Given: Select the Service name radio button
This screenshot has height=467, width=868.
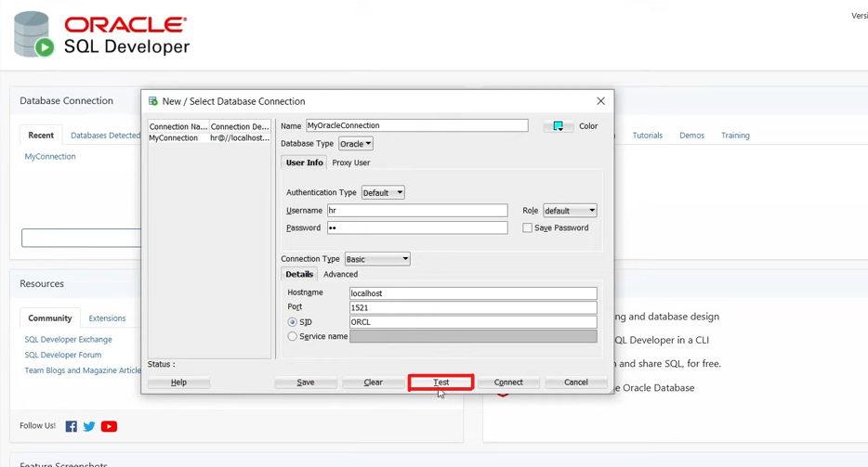Looking at the screenshot, I should click(293, 336).
